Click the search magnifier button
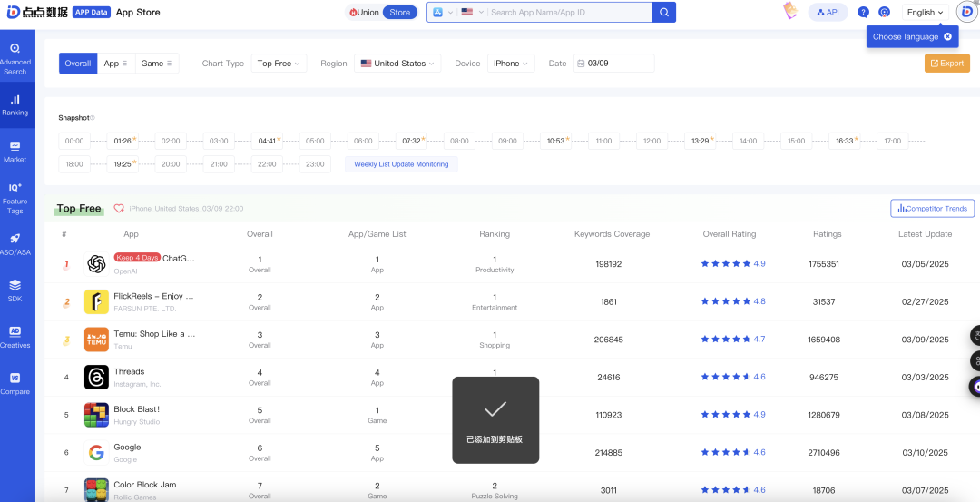The width and height of the screenshot is (980, 502). pos(663,12)
